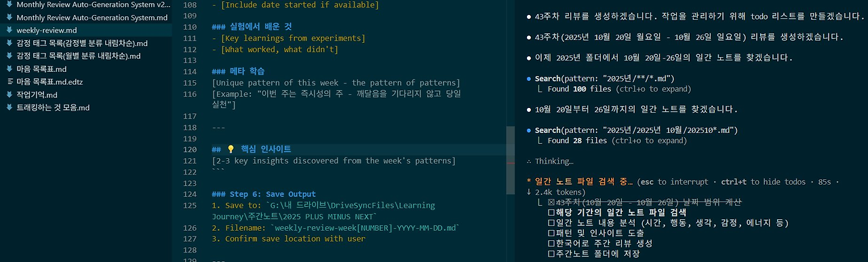
Task: Click line number 120 in the gutter
Action: (189, 149)
